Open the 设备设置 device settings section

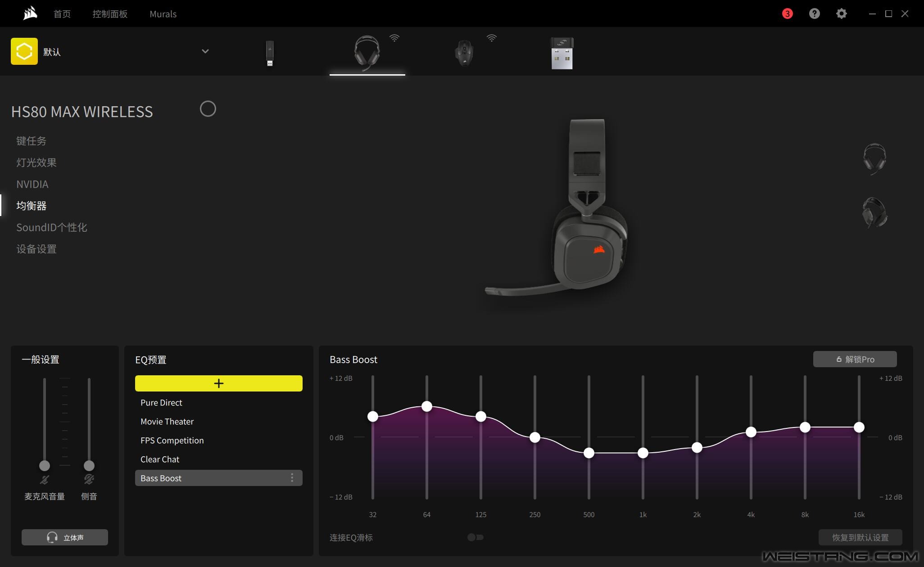(36, 249)
